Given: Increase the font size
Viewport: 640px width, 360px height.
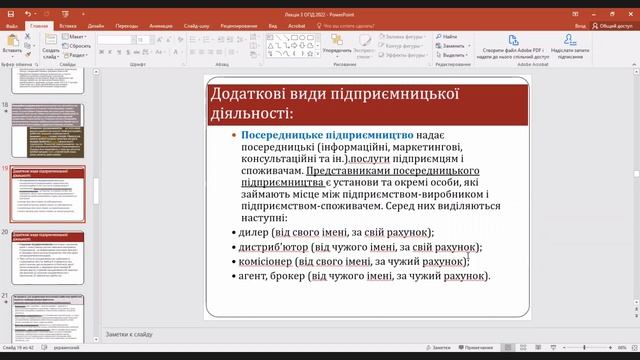Looking at the screenshot, I should point(160,40).
